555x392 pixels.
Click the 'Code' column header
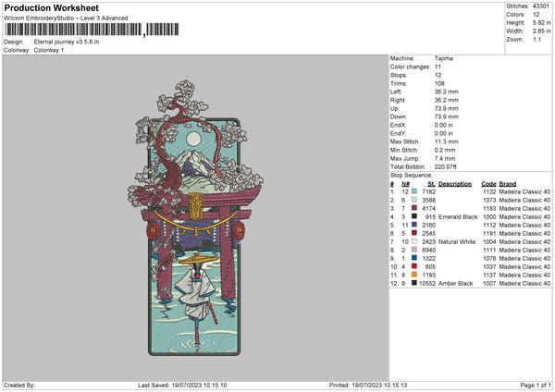pyautogui.click(x=488, y=184)
